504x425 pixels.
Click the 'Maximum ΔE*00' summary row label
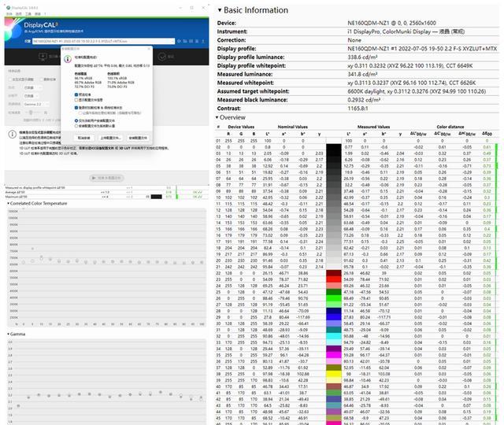click(x=16, y=197)
